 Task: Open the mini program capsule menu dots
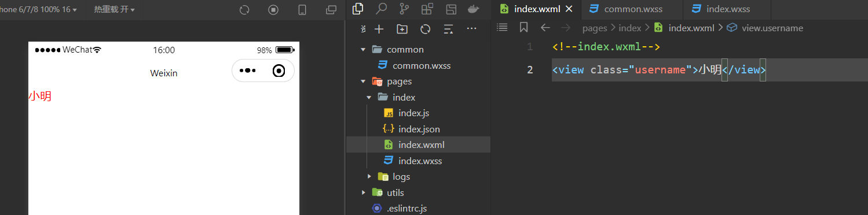pyautogui.click(x=247, y=71)
